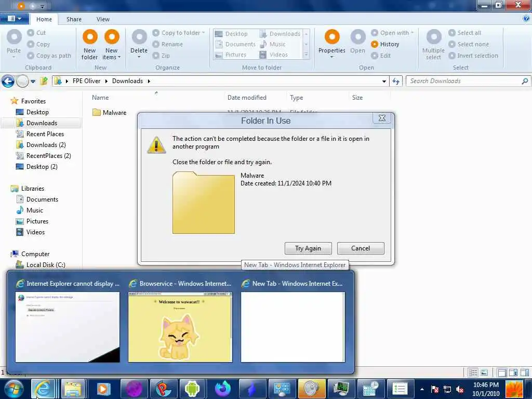Screen dimensions: 532x399
Task: Click Select none
Action: [469, 44]
